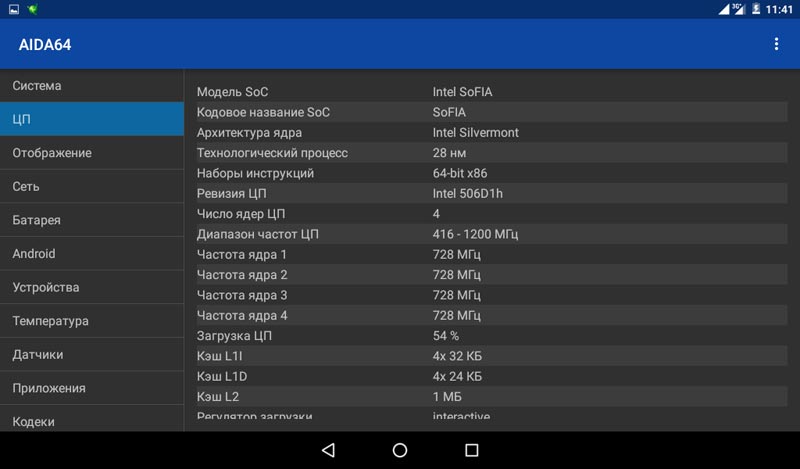Screen dimensions: 800x469
Task: Tap the green app notification icon
Action: pos(33,9)
